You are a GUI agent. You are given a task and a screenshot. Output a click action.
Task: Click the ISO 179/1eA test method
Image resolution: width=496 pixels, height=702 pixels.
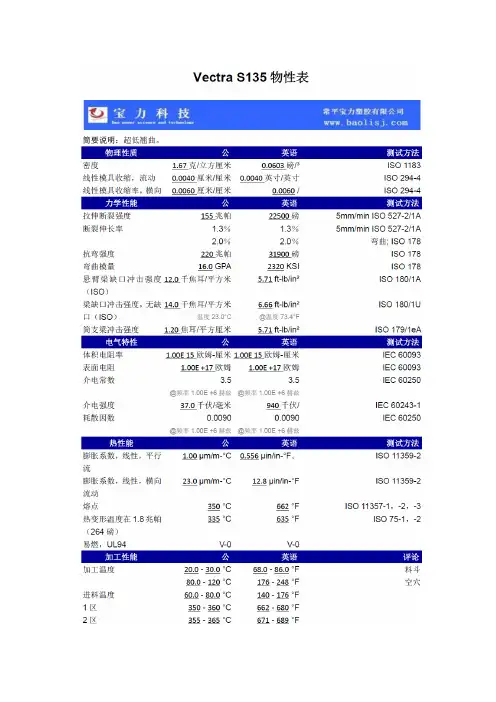398,330
